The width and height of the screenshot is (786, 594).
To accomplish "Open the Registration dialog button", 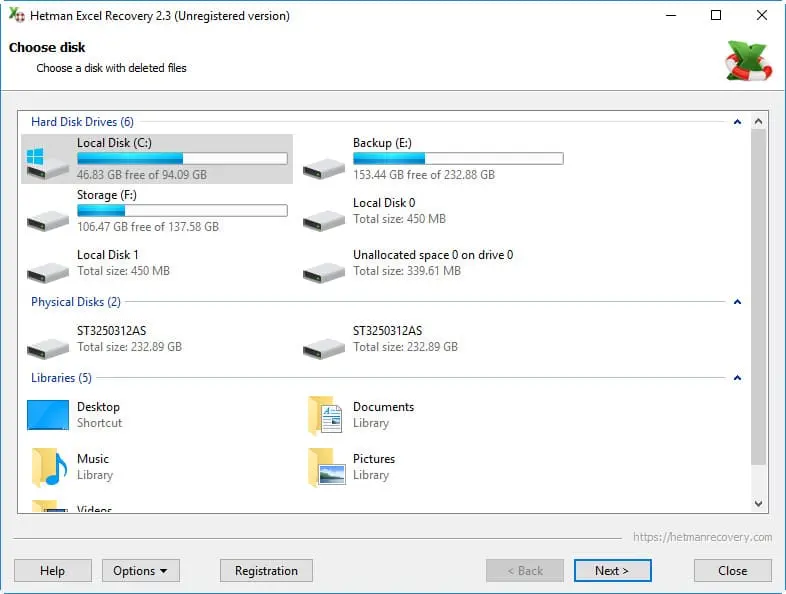I will pos(266,570).
